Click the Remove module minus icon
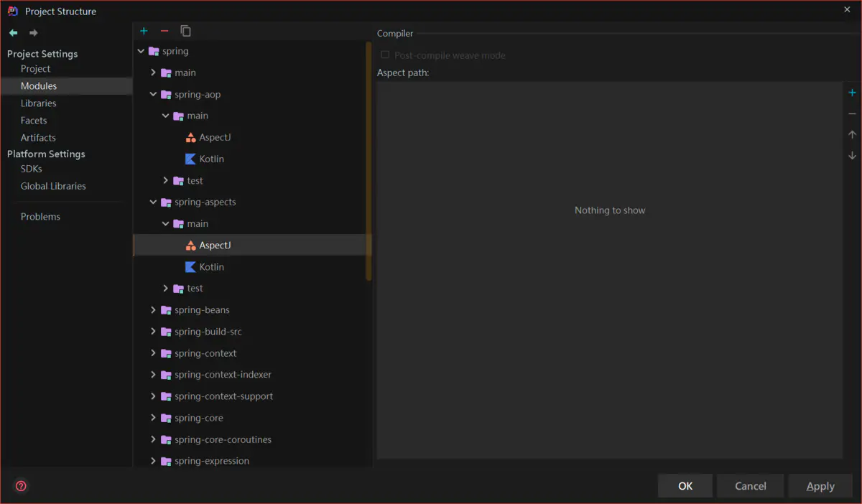 pos(164,31)
